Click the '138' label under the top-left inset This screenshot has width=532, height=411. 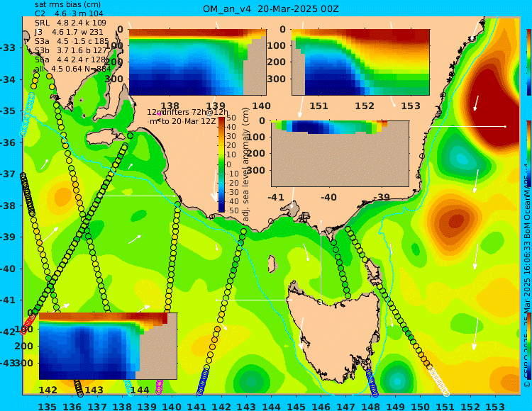tap(170, 106)
